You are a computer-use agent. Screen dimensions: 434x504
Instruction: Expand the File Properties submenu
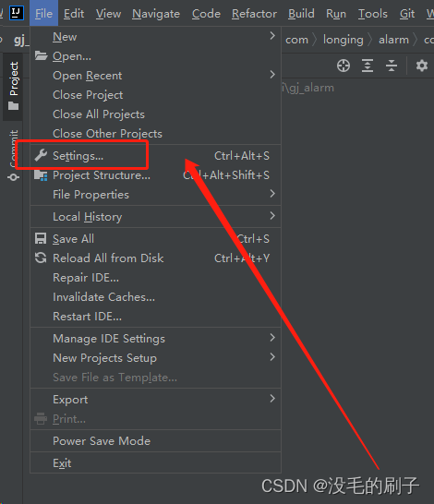156,195
